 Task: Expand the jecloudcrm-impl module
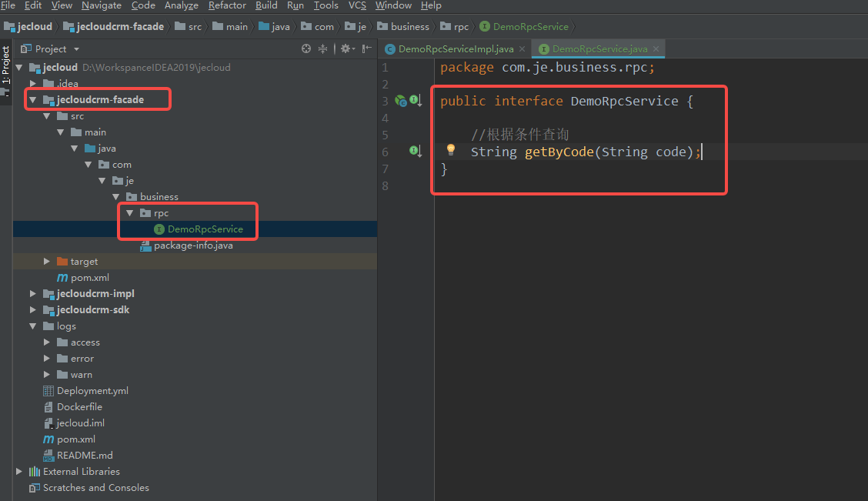[32, 293]
